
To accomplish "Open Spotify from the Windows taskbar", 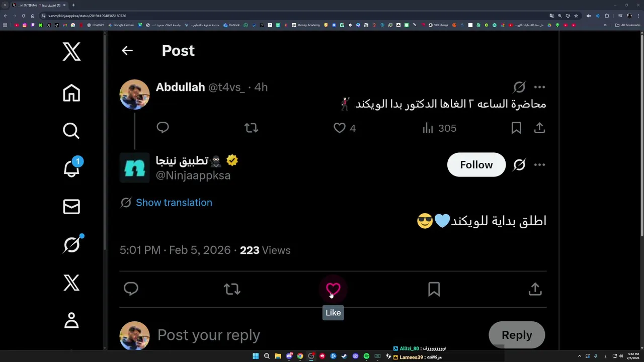I will coord(366,356).
